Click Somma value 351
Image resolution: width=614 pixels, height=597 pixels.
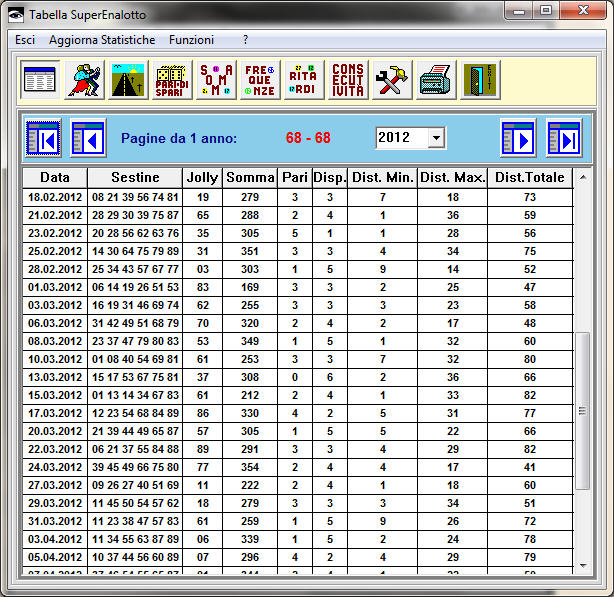tap(250, 251)
